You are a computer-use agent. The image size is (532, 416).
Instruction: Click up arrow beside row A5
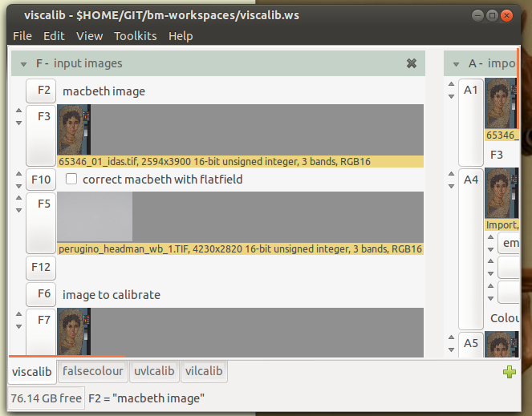451,337
